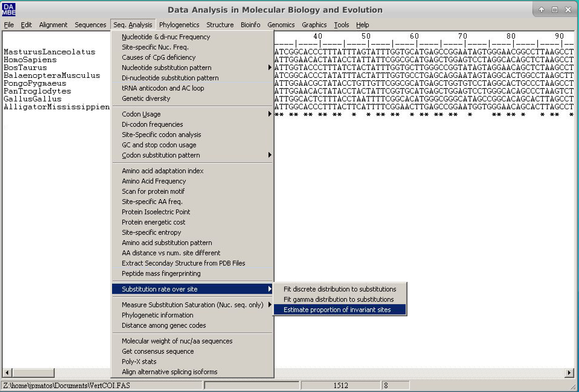Click the horizontal scrollbar right arrow

(569, 373)
